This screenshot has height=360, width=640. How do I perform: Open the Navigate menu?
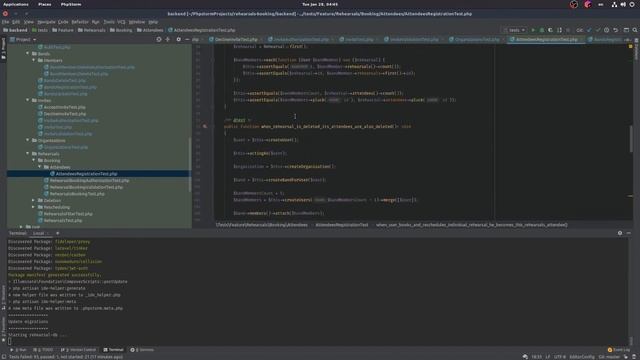point(46,22)
